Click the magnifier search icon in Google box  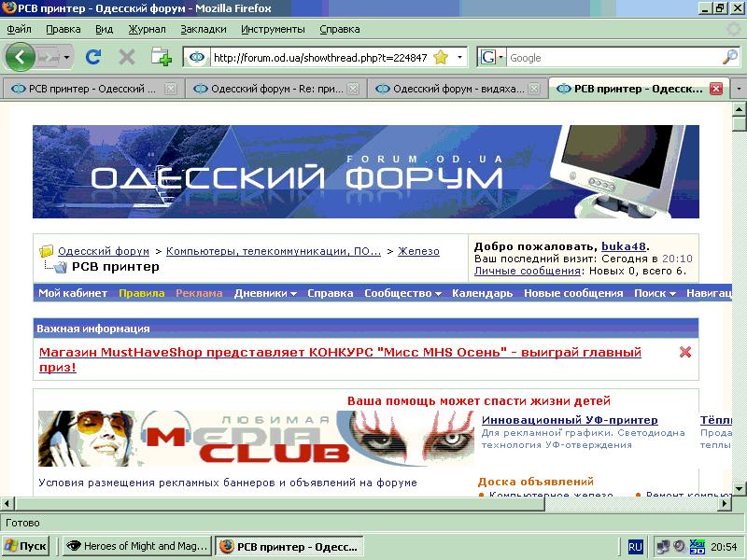(x=729, y=57)
